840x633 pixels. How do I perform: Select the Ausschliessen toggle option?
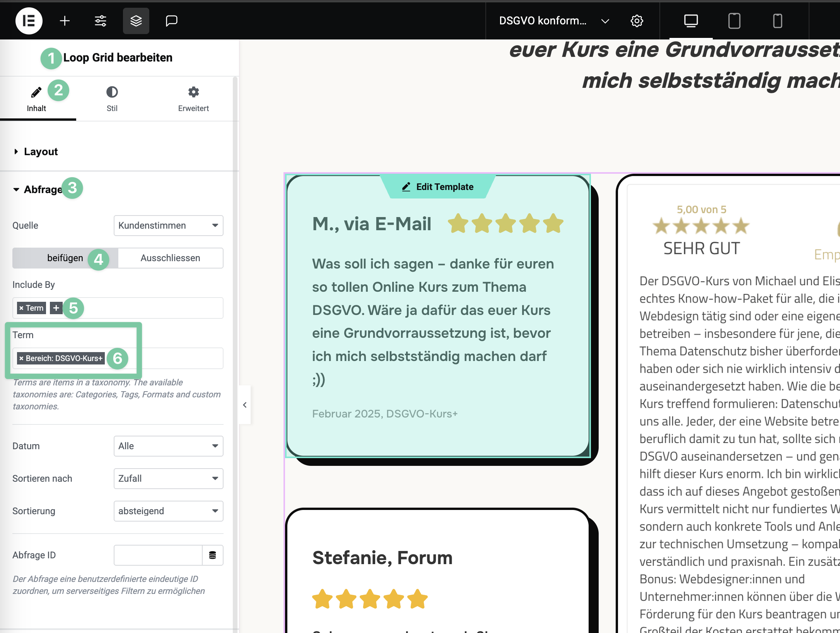pos(171,258)
